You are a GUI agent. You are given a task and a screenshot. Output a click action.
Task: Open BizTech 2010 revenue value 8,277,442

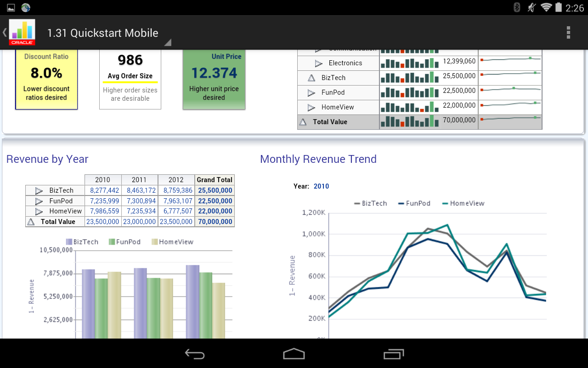coord(104,190)
